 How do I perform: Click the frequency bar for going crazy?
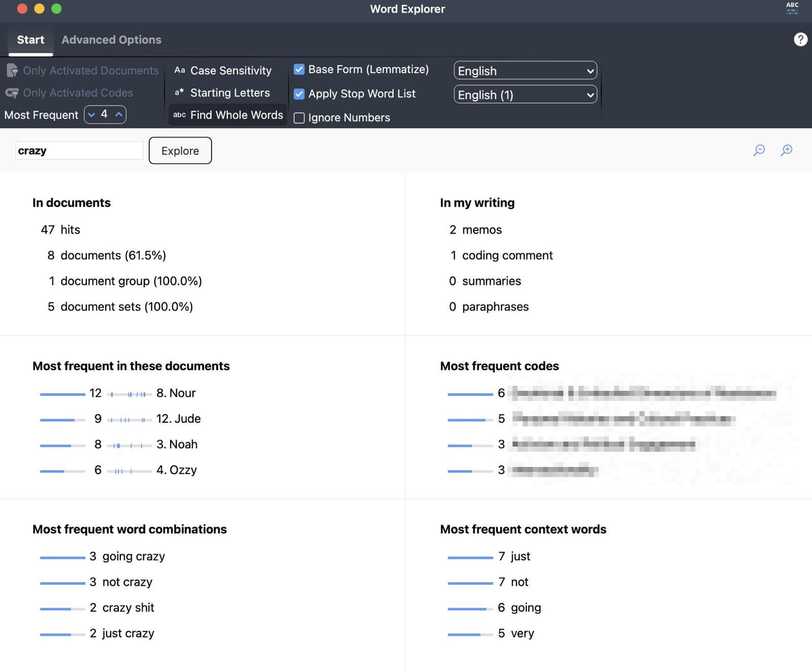click(62, 557)
